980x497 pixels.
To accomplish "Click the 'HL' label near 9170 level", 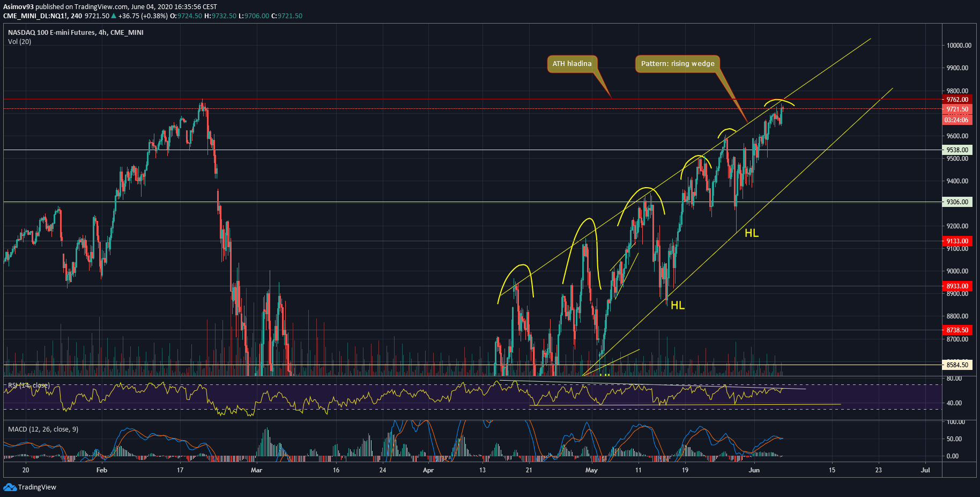I will [x=752, y=233].
